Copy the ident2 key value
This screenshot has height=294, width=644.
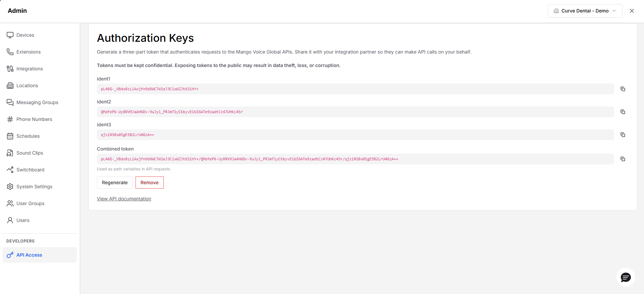pyautogui.click(x=623, y=112)
